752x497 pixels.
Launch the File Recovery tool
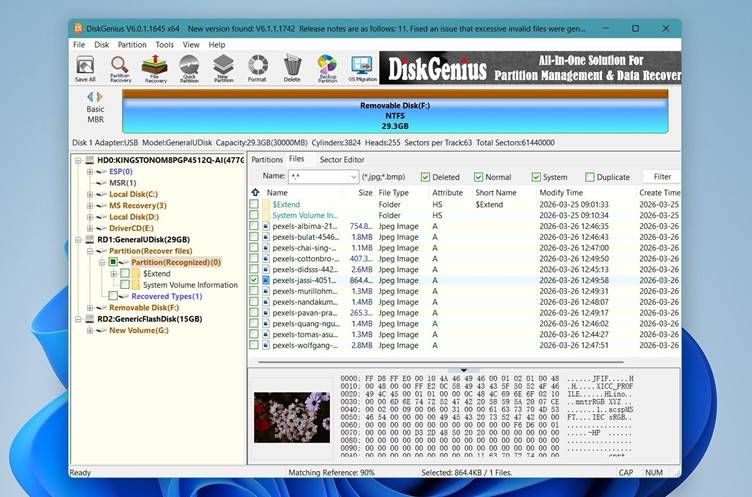point(155,68)
